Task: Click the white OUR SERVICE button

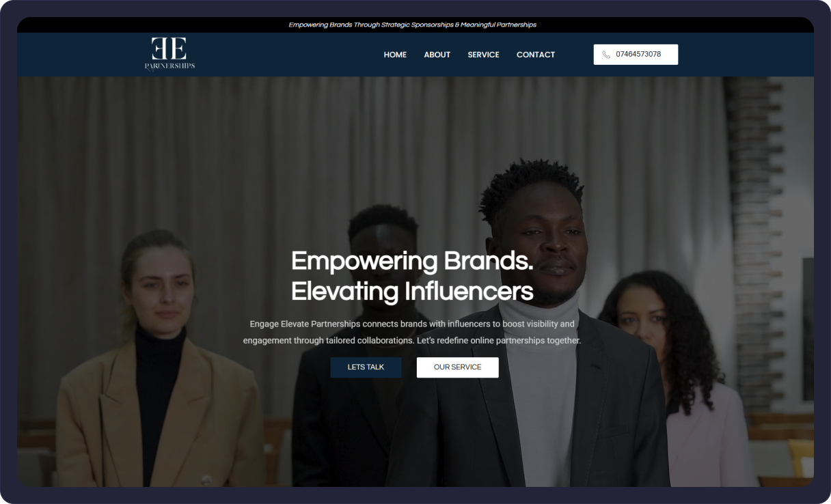Action: pos(457,367)
